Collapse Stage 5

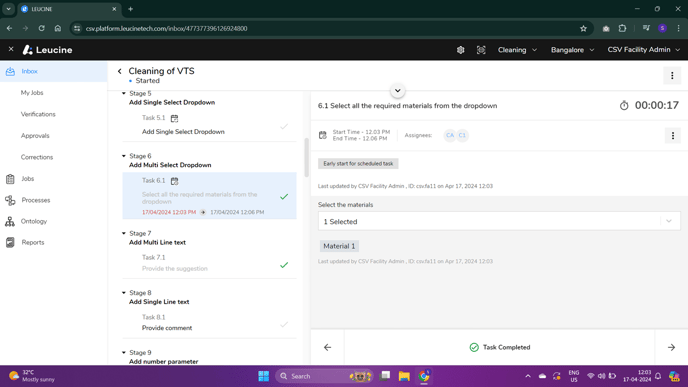124,93
